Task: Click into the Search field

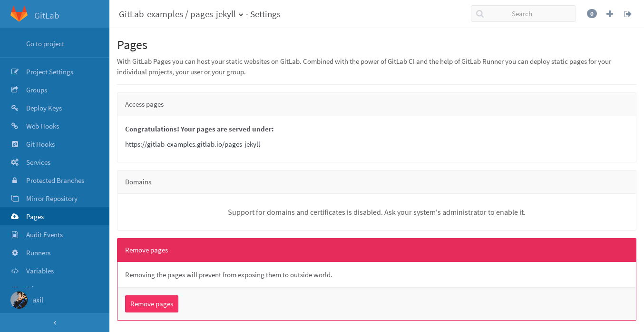Action: click(523, 14)
